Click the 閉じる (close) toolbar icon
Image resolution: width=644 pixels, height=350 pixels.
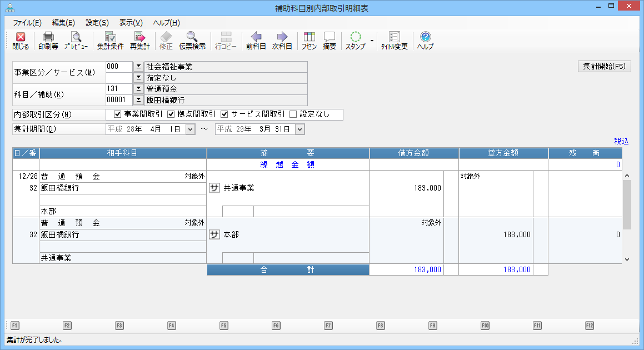(x=21, y=41)
